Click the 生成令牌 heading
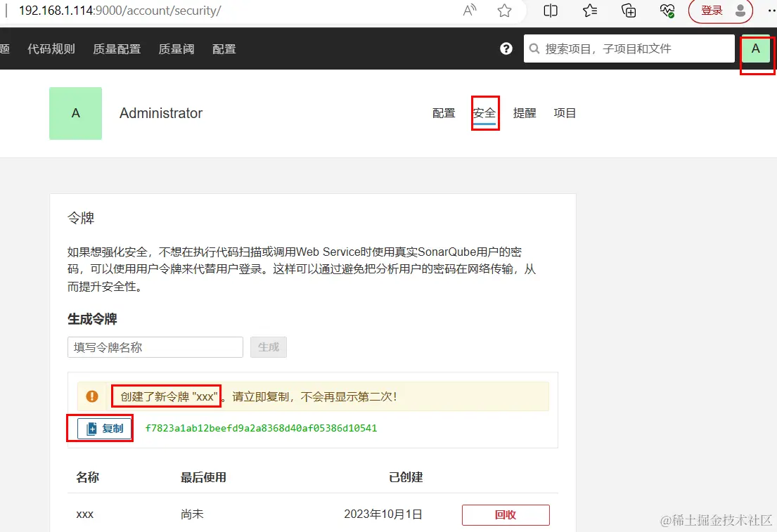 click(x=92, y=319)
